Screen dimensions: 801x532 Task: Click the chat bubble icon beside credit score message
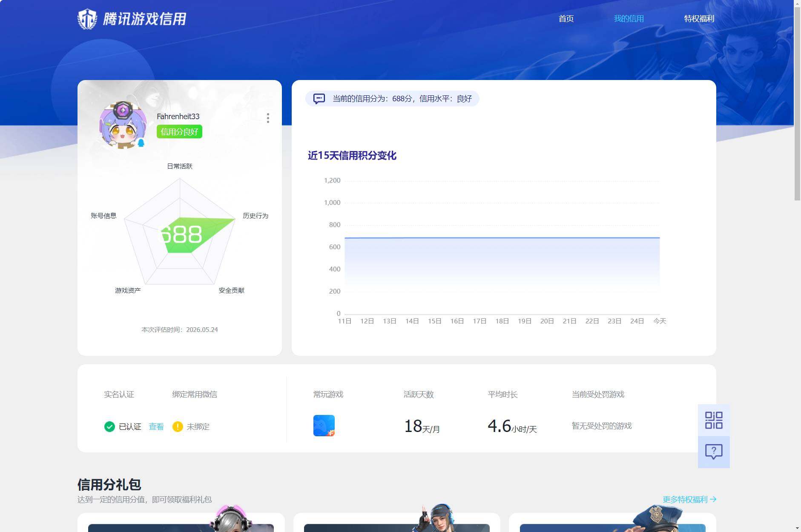[x=319, y=99]
